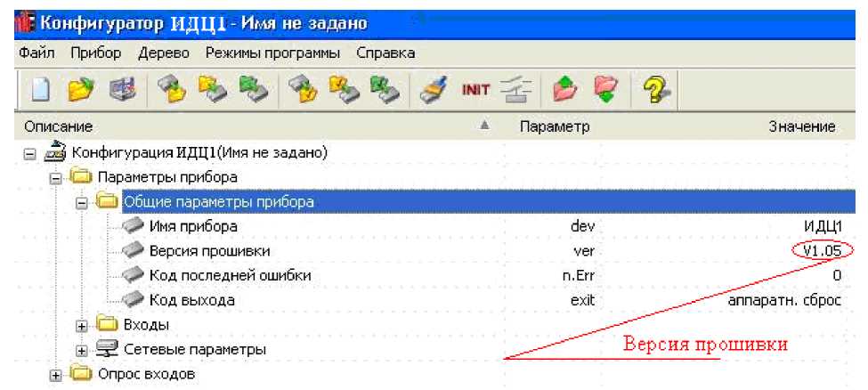868x390 pixels.
Task: Expand the Опрос входов folder node
Action: (x=56, y=374)
